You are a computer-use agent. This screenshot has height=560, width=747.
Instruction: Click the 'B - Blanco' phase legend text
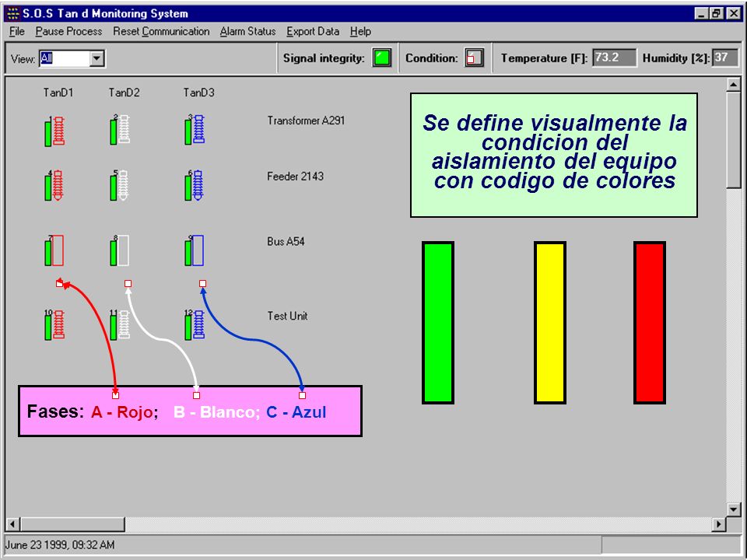click(x=216, y=412)
